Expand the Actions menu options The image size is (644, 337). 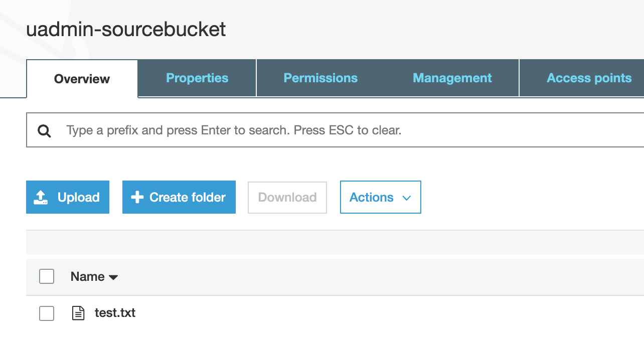pos(380,197)
